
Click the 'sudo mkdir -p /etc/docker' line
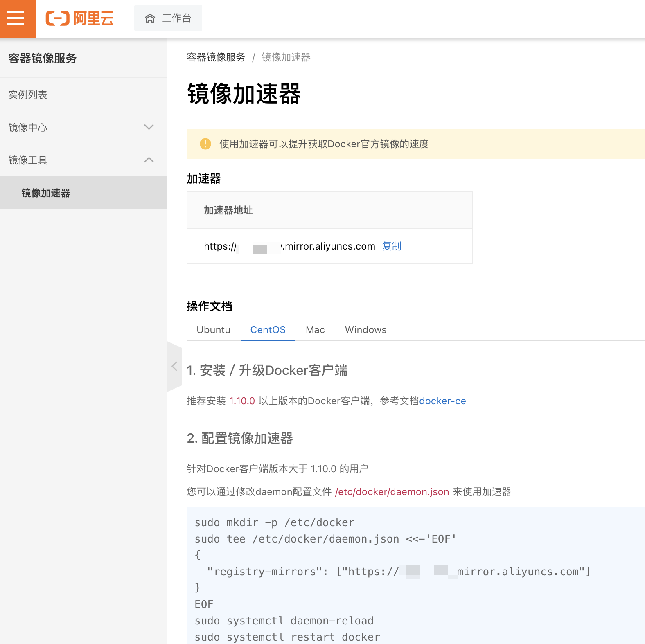[275, 523]
